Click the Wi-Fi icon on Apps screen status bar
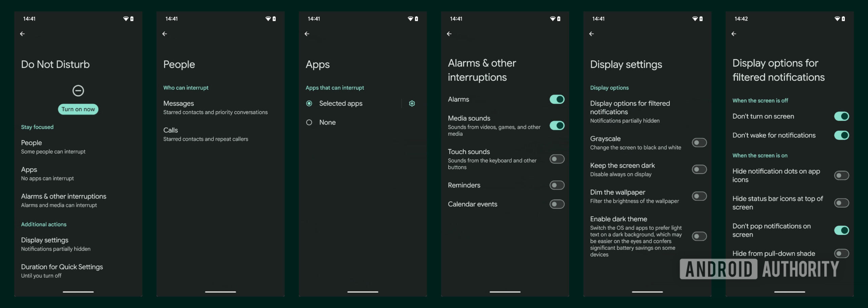868x308 pixels. point(411,19)
